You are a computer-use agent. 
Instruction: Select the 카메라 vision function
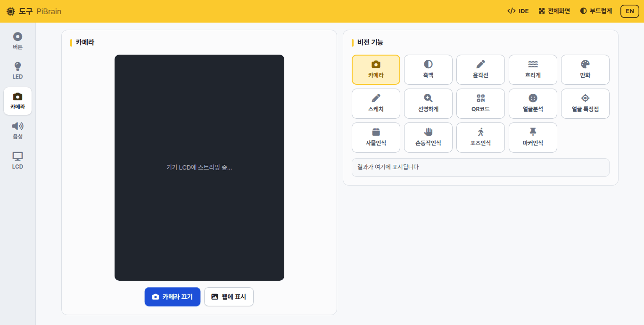click(x=376, y=70)
